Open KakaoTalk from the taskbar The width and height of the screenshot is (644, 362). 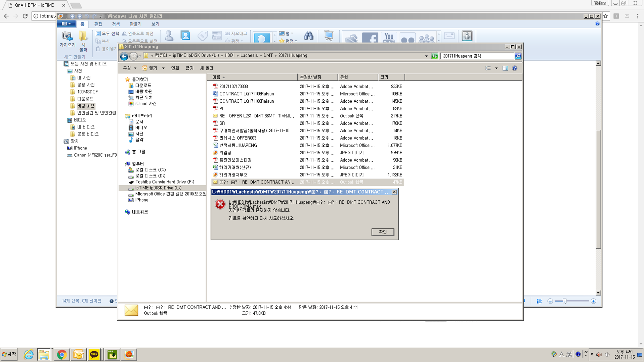coord(94,354)
